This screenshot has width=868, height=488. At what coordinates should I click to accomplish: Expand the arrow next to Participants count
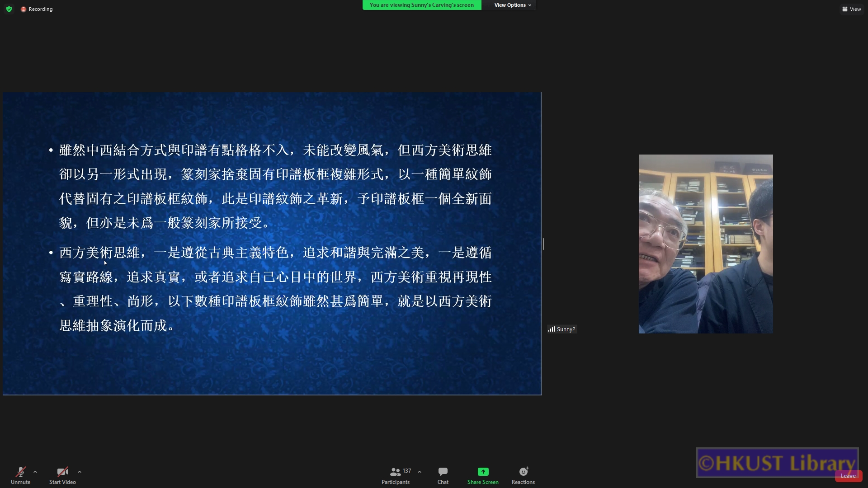[x=420, y=472]
